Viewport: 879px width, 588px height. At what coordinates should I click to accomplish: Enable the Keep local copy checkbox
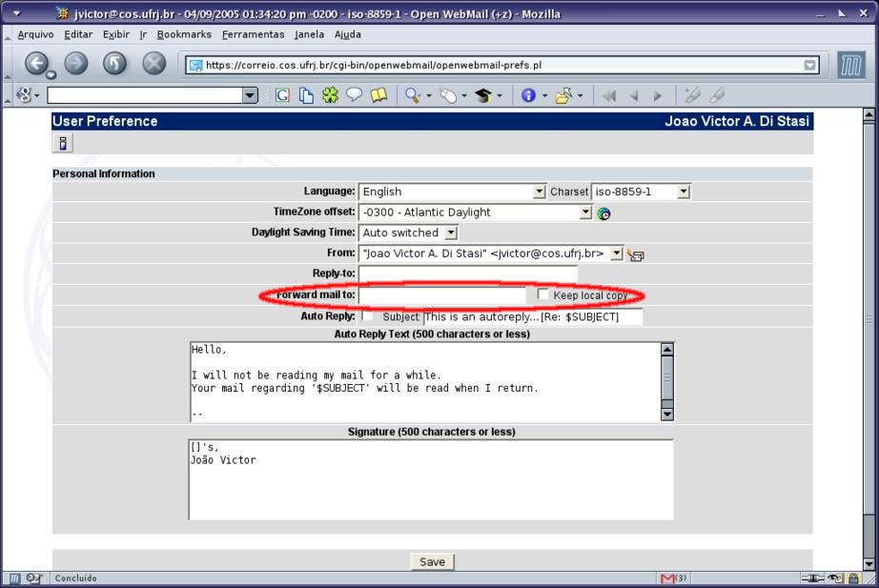pos(543,294)
